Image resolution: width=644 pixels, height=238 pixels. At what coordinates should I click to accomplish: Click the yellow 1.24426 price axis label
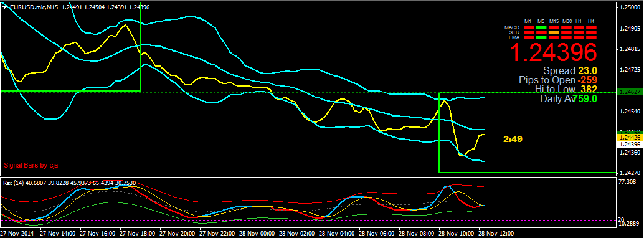(x=630, y=137)
